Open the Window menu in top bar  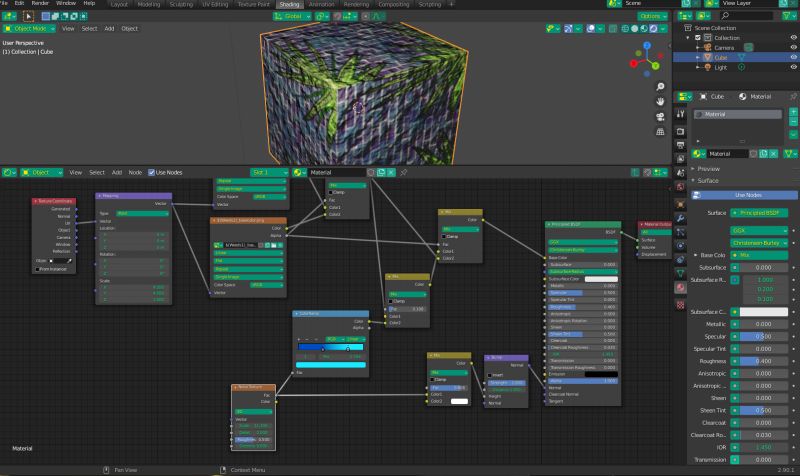click(x=66, y=3)
